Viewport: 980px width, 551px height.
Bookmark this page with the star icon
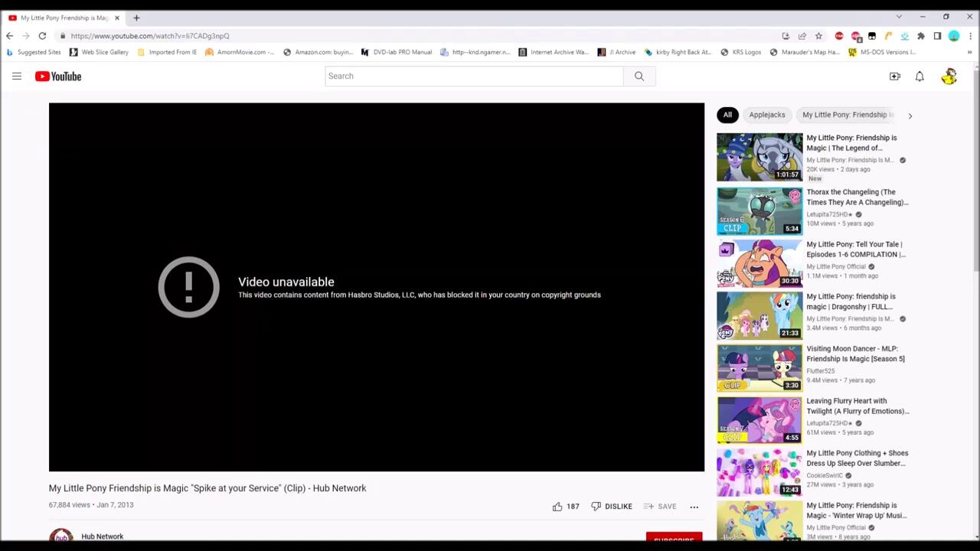pyautogui.click(x=818, y=36)
